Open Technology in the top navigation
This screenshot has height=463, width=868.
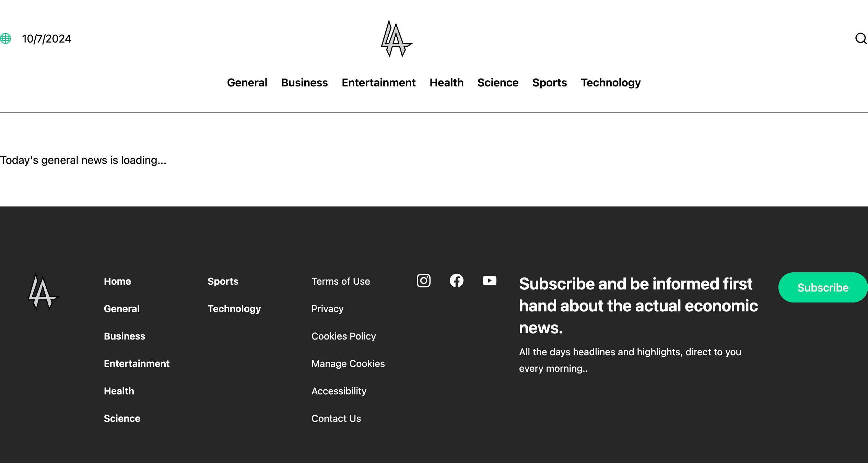click(x=611, y=83)
